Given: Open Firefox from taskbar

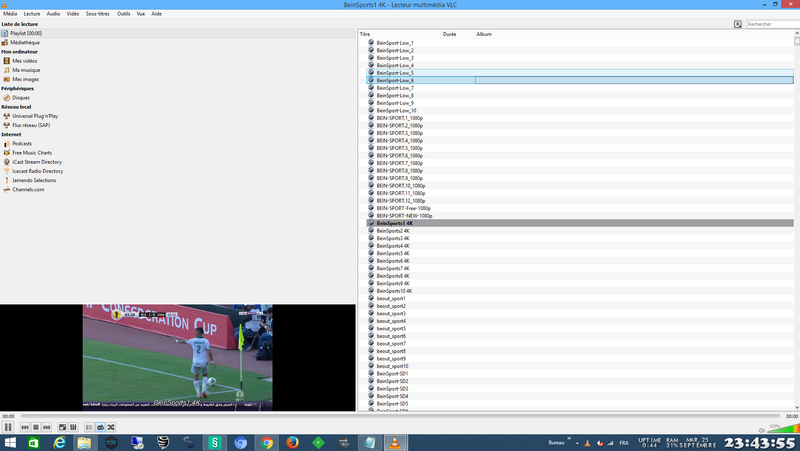Looking at the screenshot, I should tap(292, 442).
